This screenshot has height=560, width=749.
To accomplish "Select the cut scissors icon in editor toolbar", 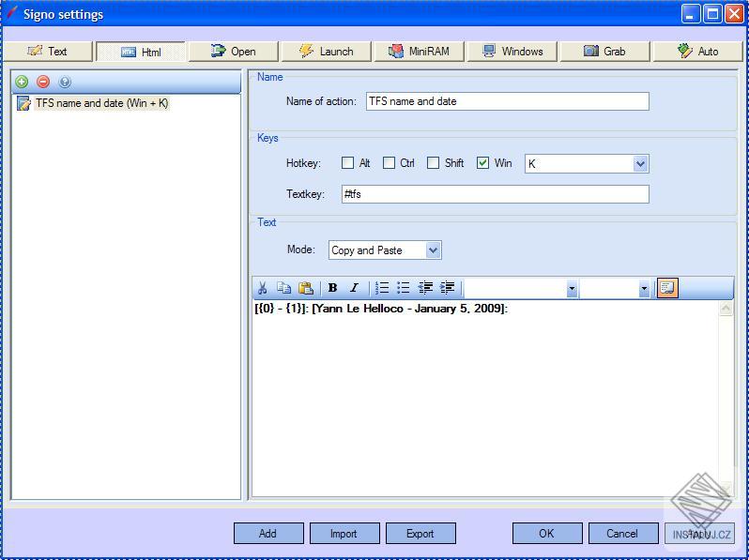I will [262, 288].
